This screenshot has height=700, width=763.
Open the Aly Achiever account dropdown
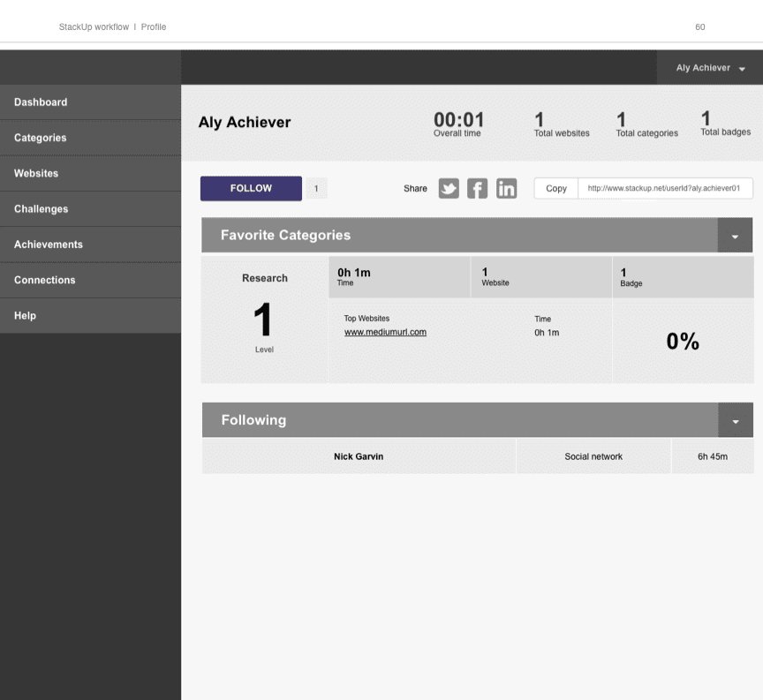pyautogui.click(x=710, y=68)
